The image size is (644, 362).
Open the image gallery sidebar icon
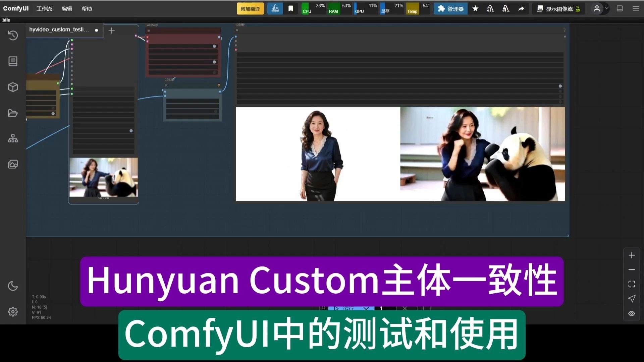coord(13,164)
